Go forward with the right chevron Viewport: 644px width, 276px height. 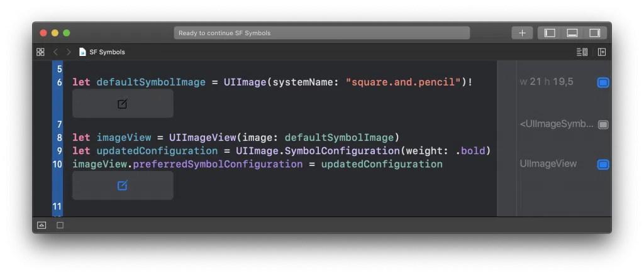tap(69, 52)
